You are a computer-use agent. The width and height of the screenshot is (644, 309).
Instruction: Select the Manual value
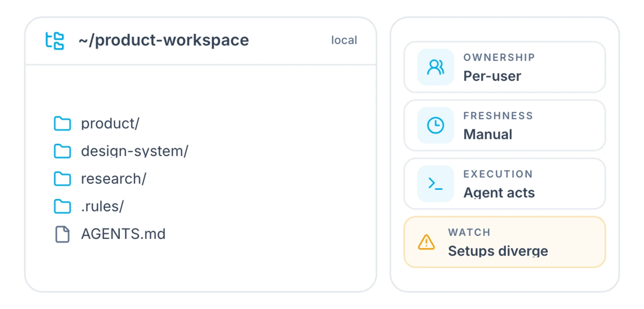pyautogui.click(x=488, y=134)
